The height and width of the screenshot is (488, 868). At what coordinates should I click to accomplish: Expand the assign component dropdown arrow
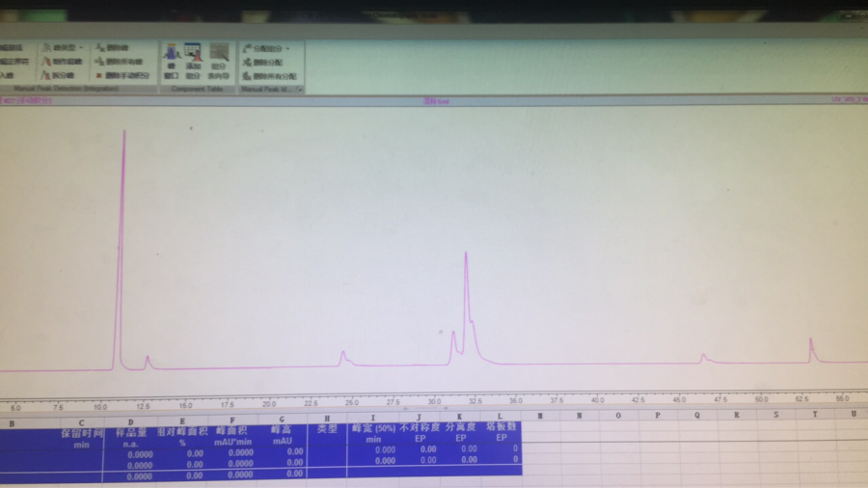pyautogui.click(x=287, y=48)
